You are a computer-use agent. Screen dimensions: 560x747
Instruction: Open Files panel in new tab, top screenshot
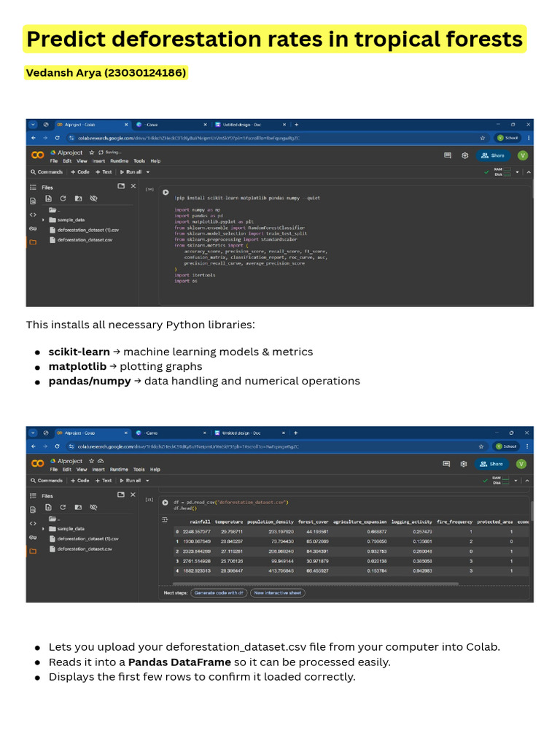[x=121, y=186]
